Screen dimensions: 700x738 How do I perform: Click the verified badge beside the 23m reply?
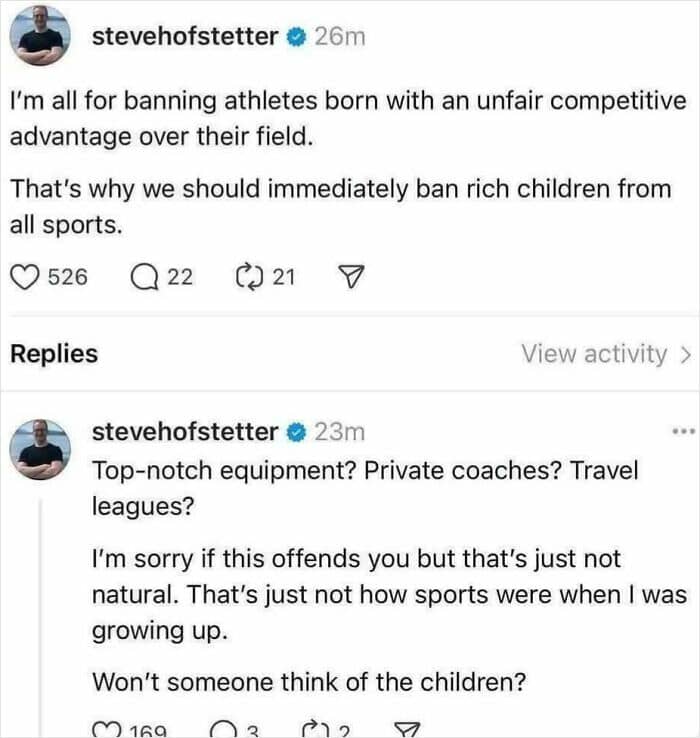pyautogui.click(x=296, y=432)
